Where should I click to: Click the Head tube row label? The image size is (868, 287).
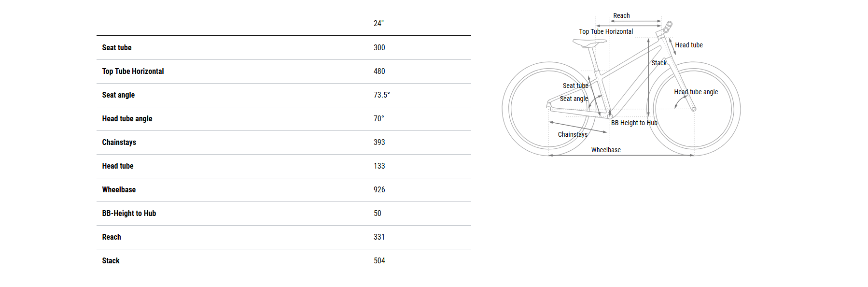118,166
